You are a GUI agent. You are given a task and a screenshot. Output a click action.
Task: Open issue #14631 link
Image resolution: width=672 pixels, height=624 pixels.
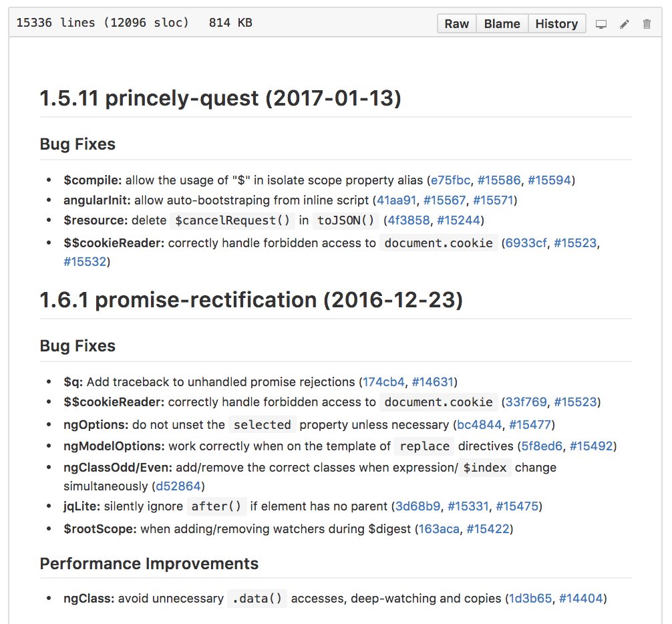(x=432, y=382)
